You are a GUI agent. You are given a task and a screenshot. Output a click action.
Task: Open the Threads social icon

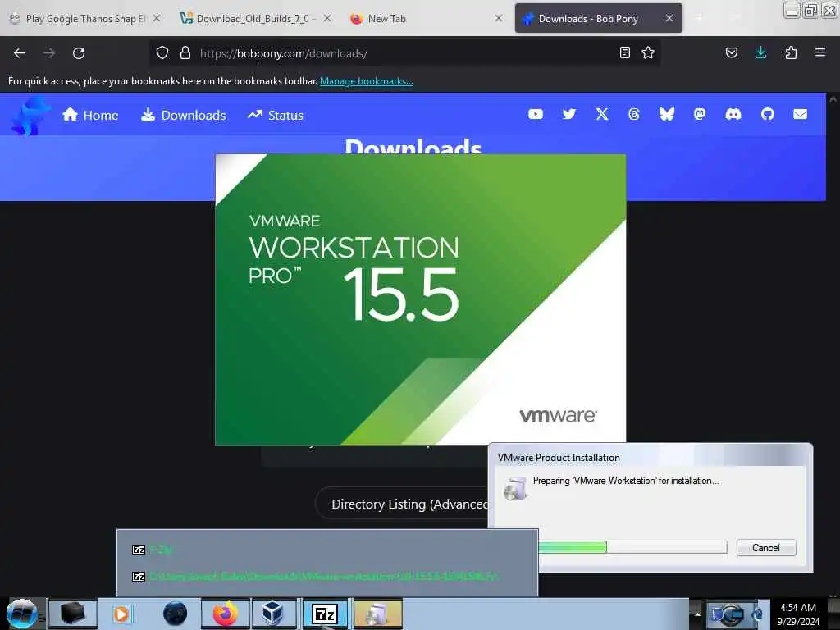click(x=634, y=114)
